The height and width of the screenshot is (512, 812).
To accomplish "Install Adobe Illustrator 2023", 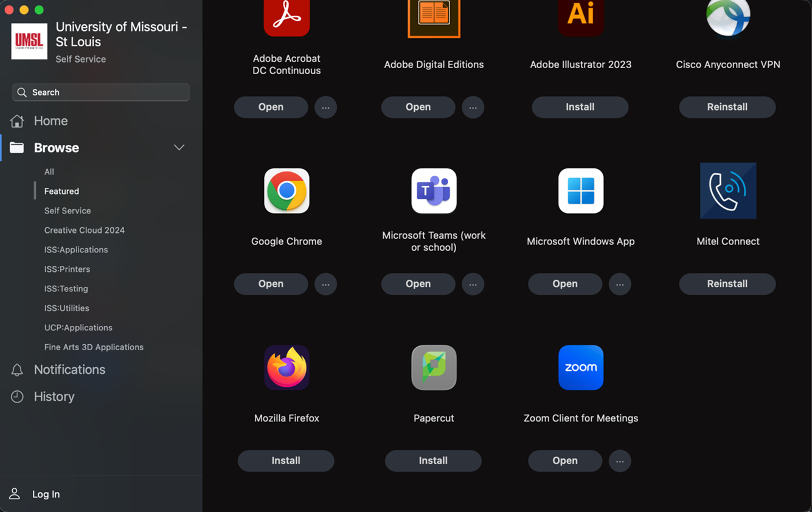I will tap(580, 107).
